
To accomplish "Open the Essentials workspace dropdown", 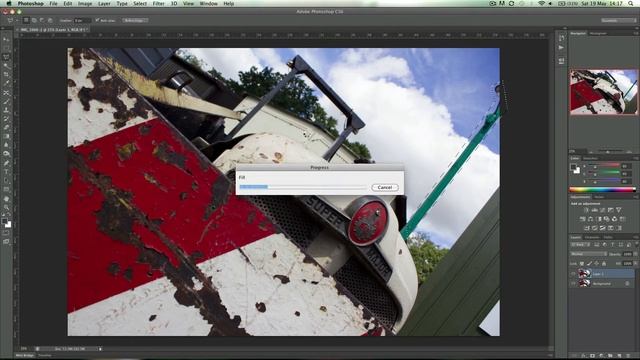I will pyautogui.click(x=618, y=20).
